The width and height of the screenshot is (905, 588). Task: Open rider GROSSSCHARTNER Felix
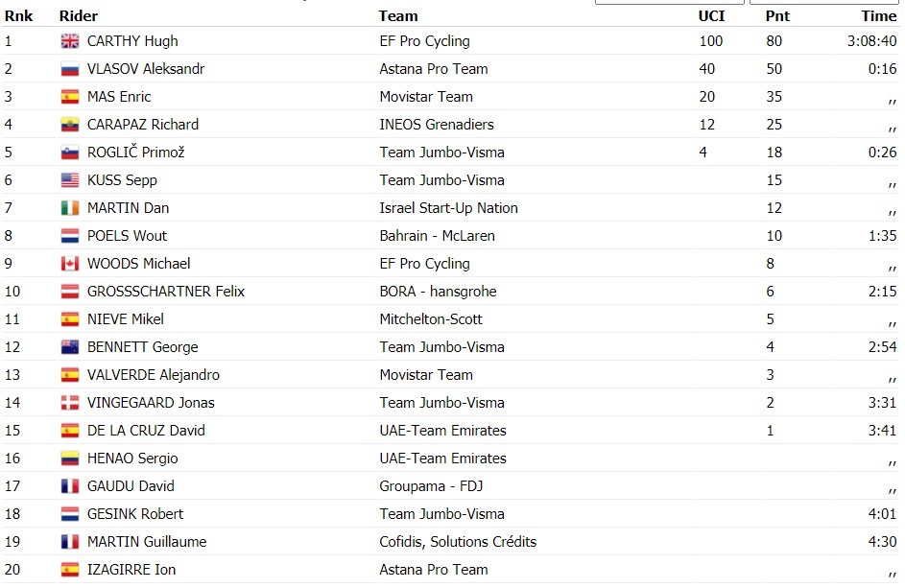point(166,292)
